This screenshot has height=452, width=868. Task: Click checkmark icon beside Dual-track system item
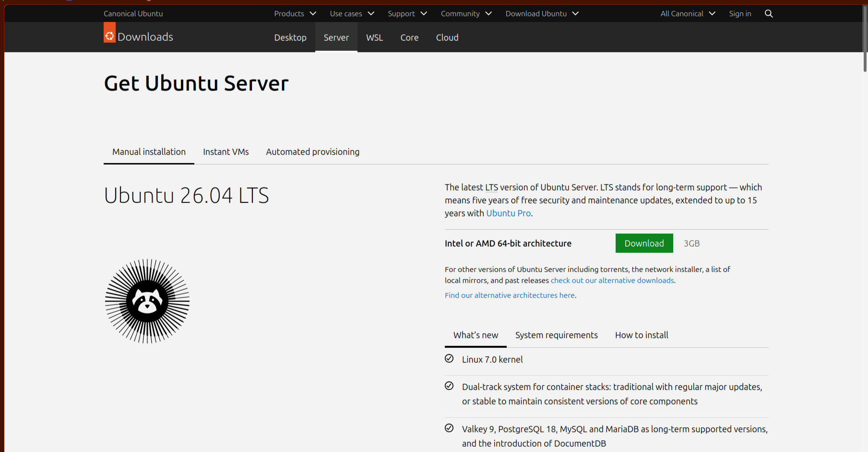(x=449, y=386)
